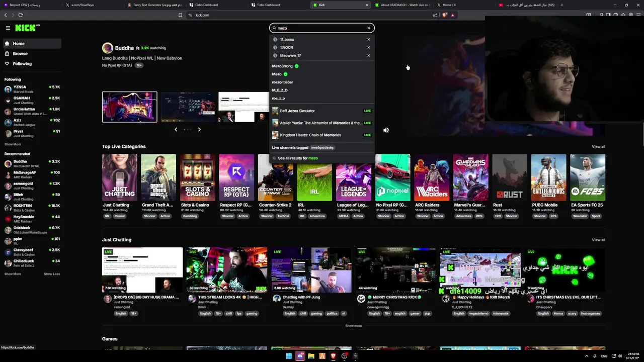
Task: Show previous featured stream arrow
Action: click(176, 130)
